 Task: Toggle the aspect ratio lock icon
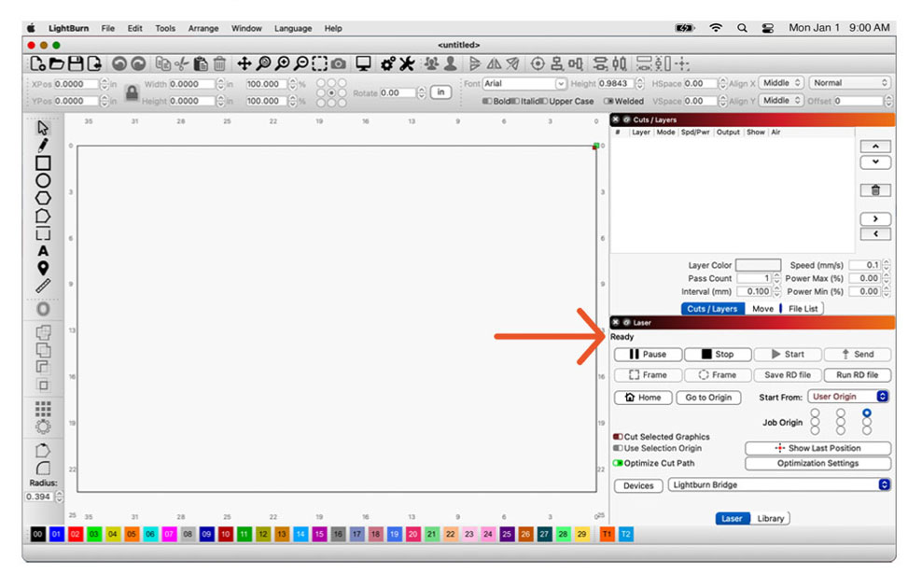point(132,92)
